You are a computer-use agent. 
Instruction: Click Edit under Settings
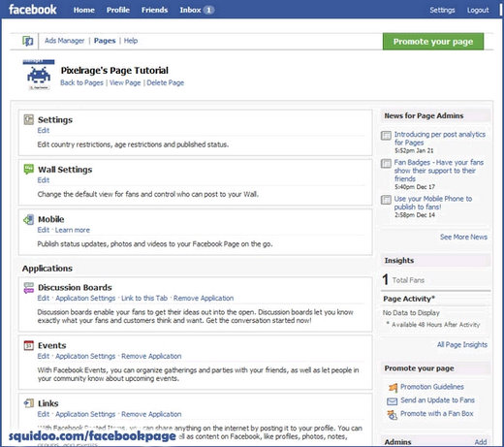(44, 130)
